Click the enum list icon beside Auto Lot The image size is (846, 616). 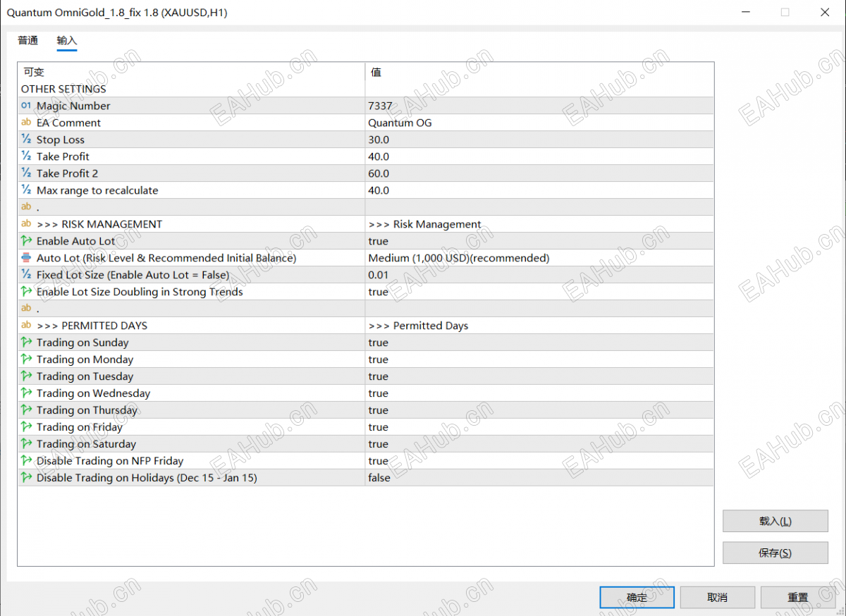(x=26, y=258)
